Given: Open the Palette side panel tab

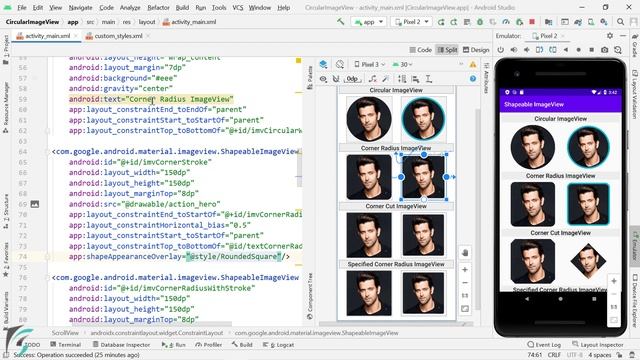Looking at the screenshot, I should tap(310, 78).
